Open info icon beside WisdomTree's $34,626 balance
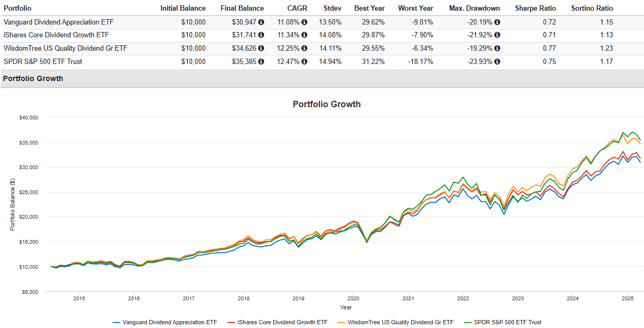 tap(261, 49)
